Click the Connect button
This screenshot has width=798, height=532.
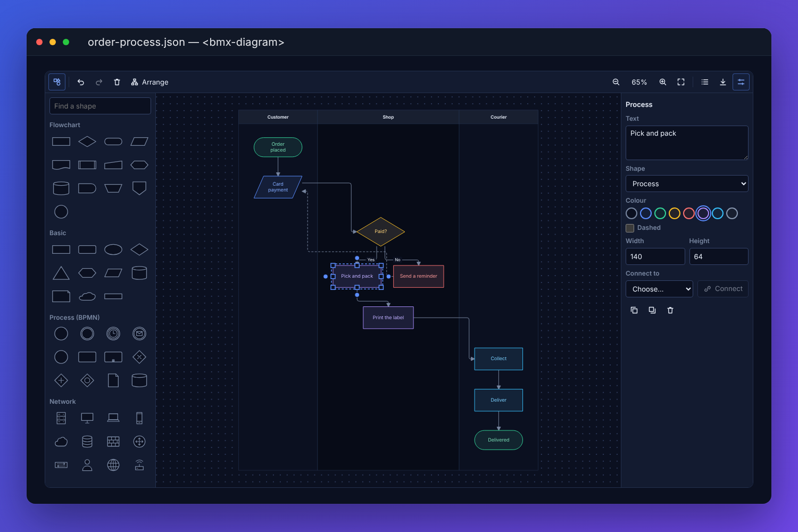click(723, 289)
